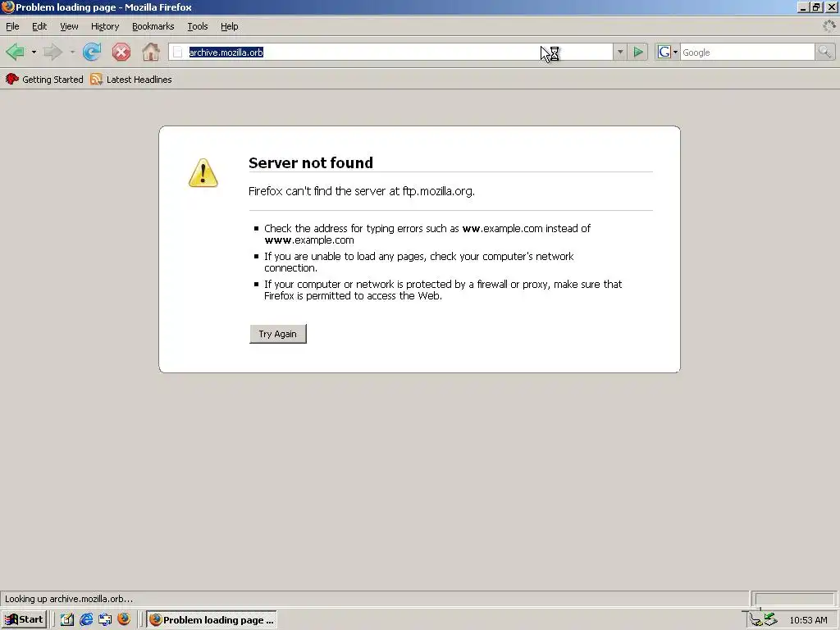The height and width of the screenshot is (630, 840).
Task: Click inside the Google search box
Action: [747, 52]
